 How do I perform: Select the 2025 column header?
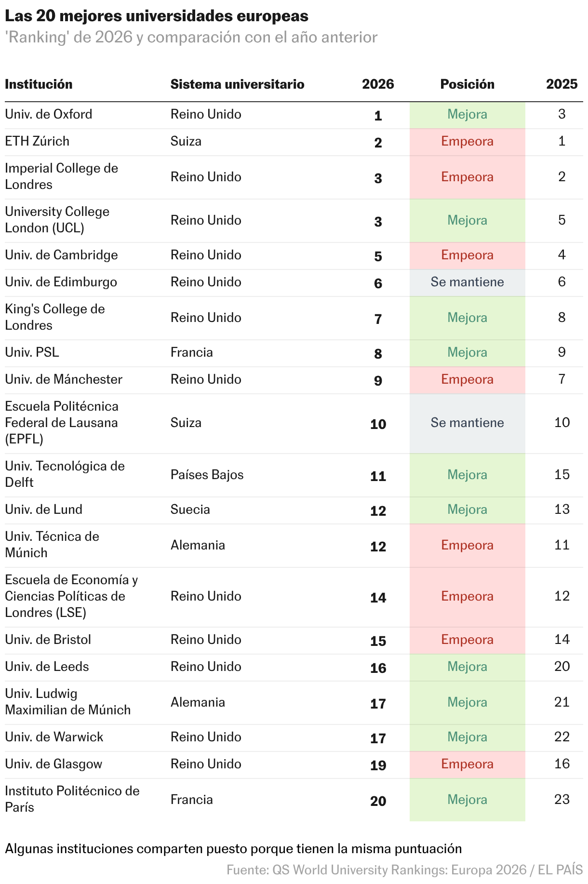561,84
